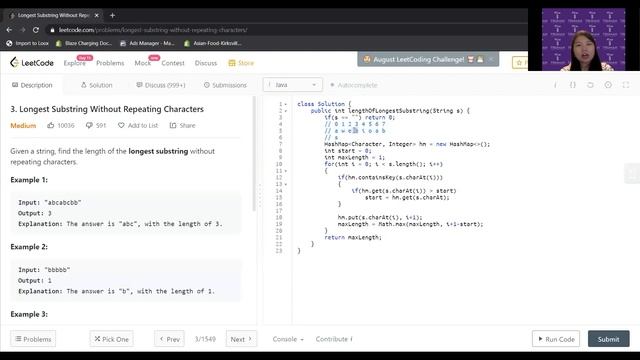Go to previous problem with Prev
This screenshot has width=640, height=360.
click(169, 339)
